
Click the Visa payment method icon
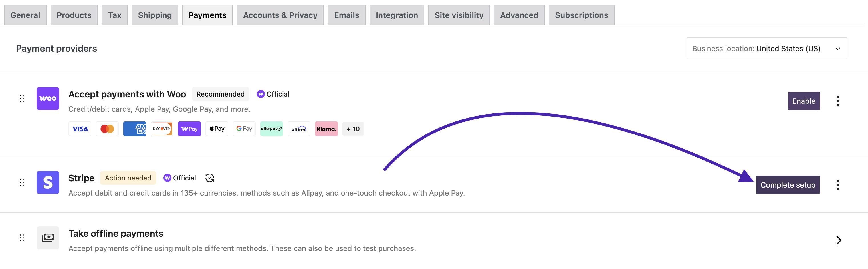tap(80, 129)
